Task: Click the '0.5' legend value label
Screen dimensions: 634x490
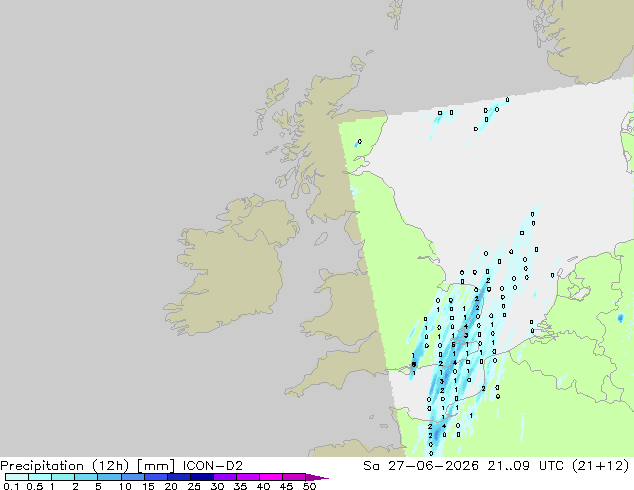Action: [35, 486]
